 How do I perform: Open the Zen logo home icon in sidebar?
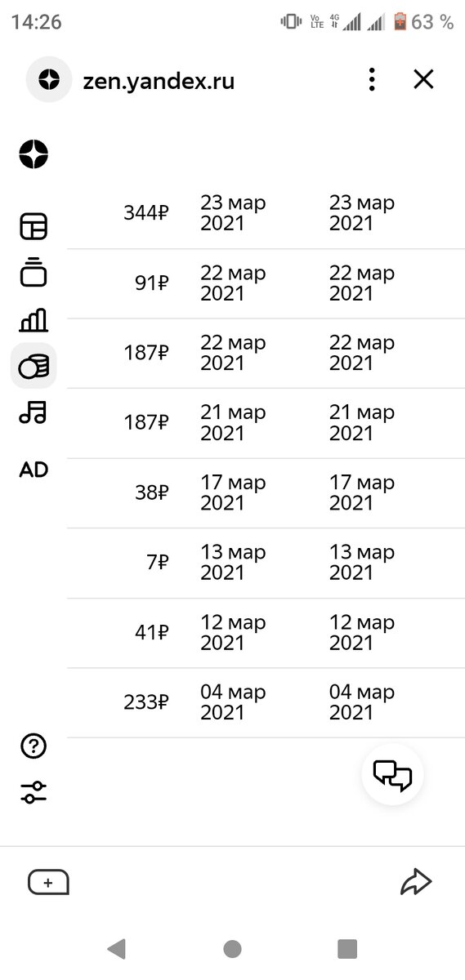[34, 154]
